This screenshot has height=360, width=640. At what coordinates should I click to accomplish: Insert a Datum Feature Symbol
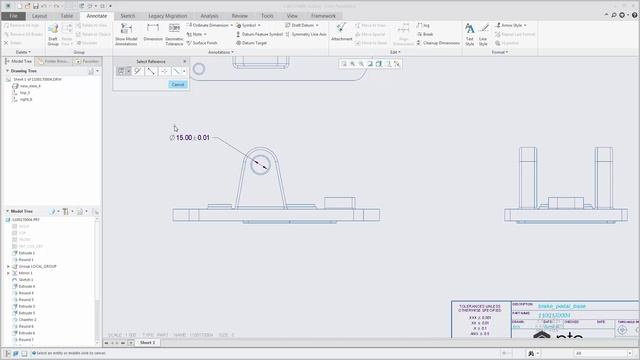coord(259,34)
